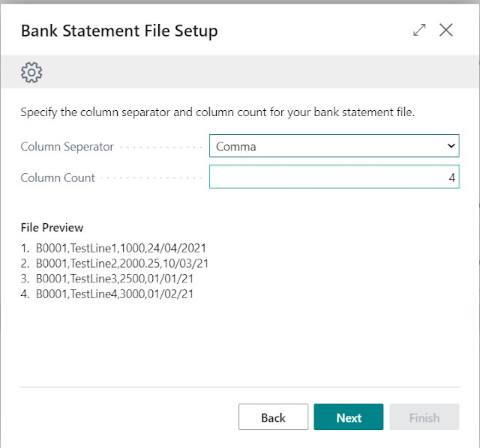Click the column separator instruction text

pos(217,112)
